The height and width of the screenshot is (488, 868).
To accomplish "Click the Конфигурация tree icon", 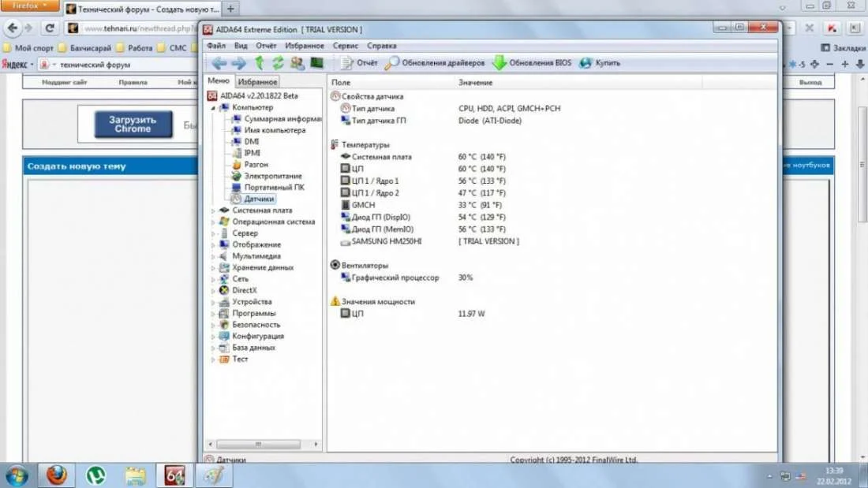I will pos(224,337).
